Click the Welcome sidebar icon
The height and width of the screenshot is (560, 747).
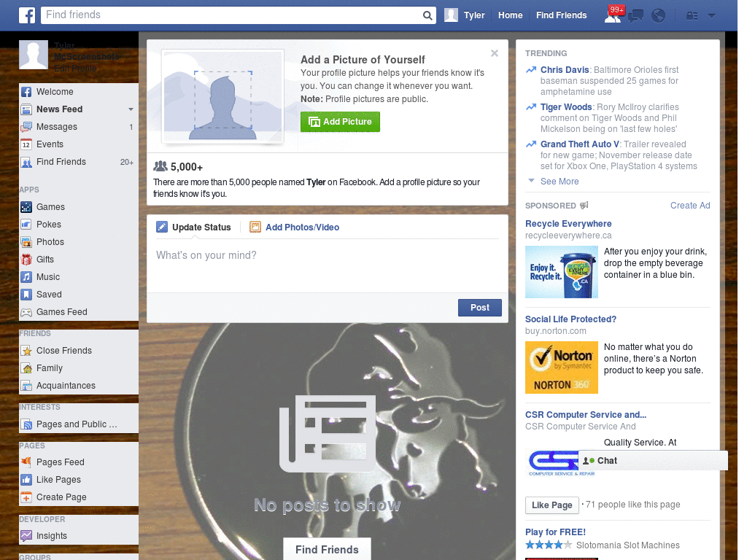26,92
